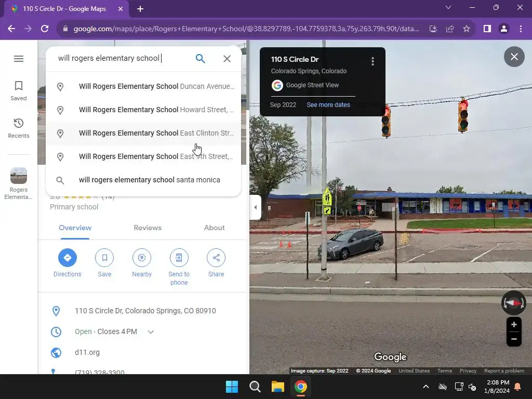
Task: Go back in Chrome browser
Action: pos(11,29)
